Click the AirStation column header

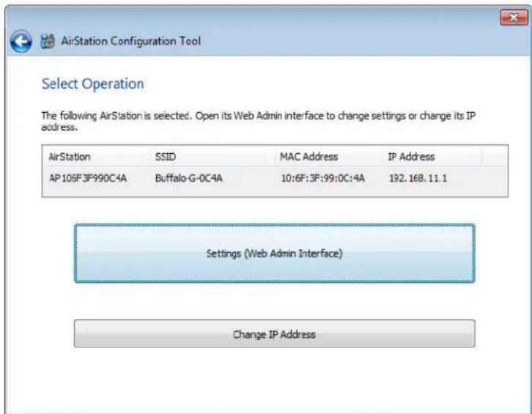click(96, 156)
